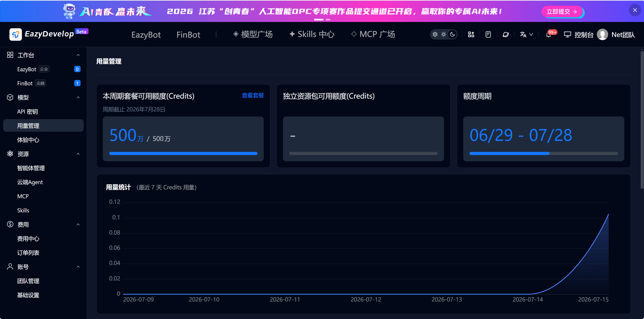Image resolution: width=644 pixels, height=319 pixels.
Task: Collapse the 工作台 sidebar section
Action: (78, 55)
